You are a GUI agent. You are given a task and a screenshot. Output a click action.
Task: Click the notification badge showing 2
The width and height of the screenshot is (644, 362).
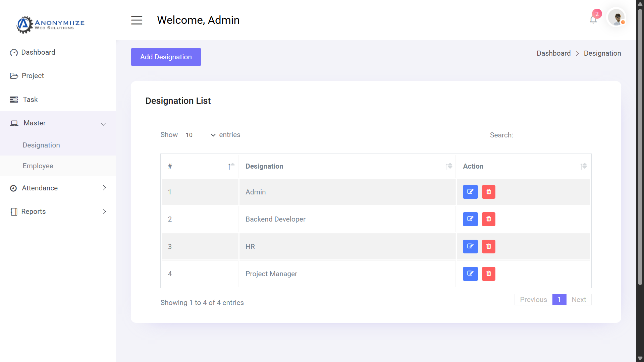coord(597,14)
